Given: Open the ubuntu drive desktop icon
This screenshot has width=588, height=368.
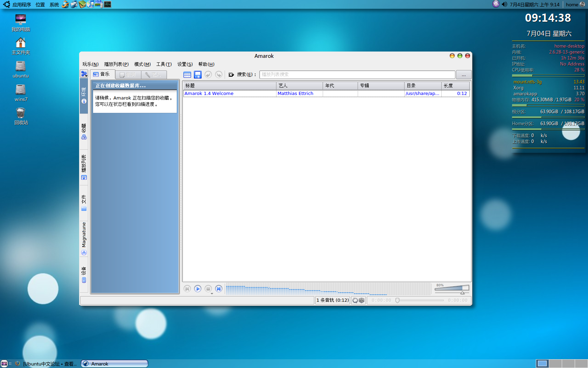Looking at the screenshot, I should coord(21,69).
